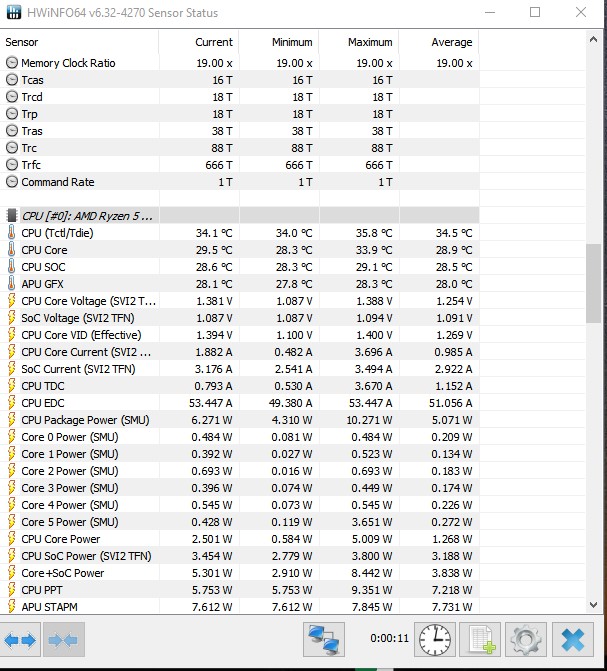
Task: Click lightning icon next to APU STAPM
Action: [x=12, y=607]
